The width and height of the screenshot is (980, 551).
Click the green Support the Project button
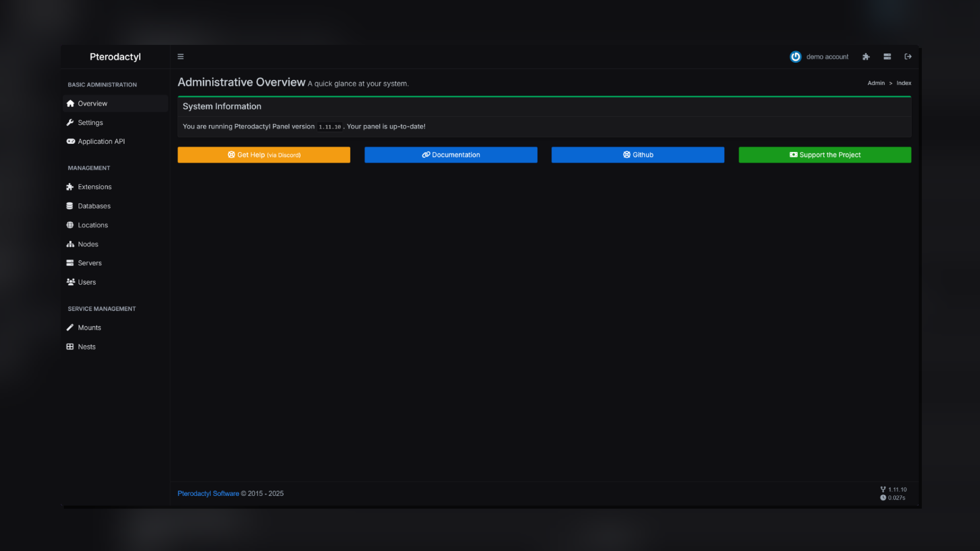pyautogui.click(x=824, y=155)
